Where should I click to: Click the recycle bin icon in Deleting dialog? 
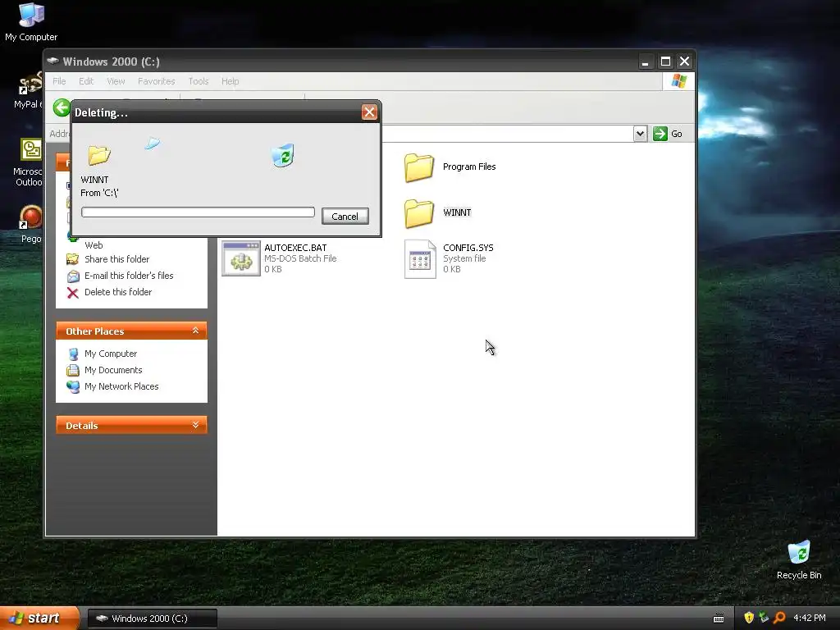pyautogui.click(x=283, y=155)
